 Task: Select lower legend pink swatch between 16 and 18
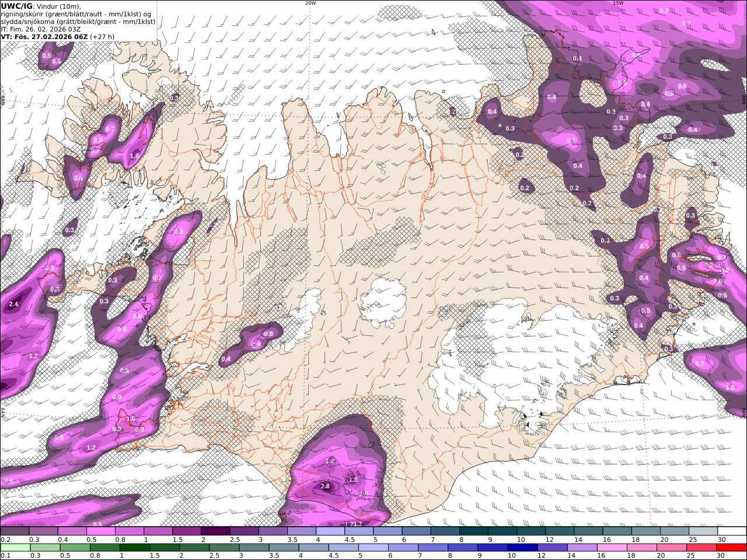point(612,547)
